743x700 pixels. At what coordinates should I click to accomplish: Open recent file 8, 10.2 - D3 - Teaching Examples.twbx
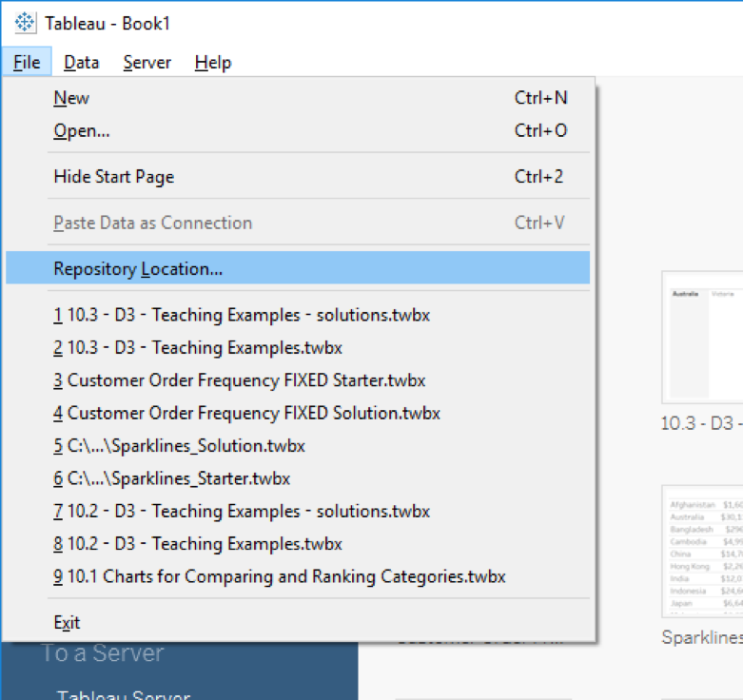coord(298,544)
